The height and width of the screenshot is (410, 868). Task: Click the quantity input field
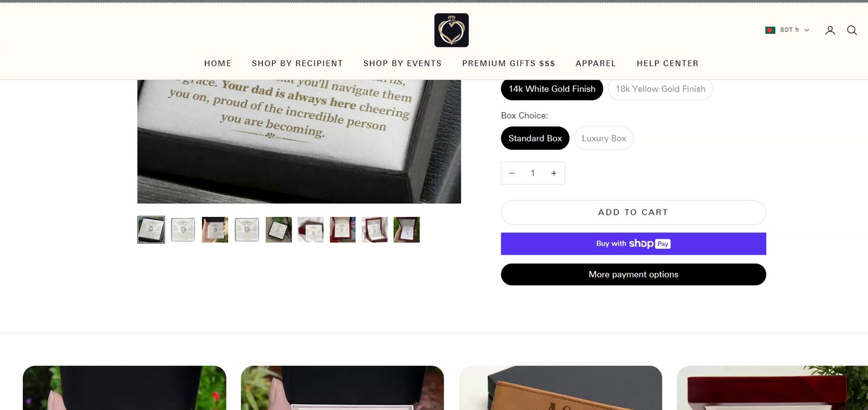coord(533,173)
